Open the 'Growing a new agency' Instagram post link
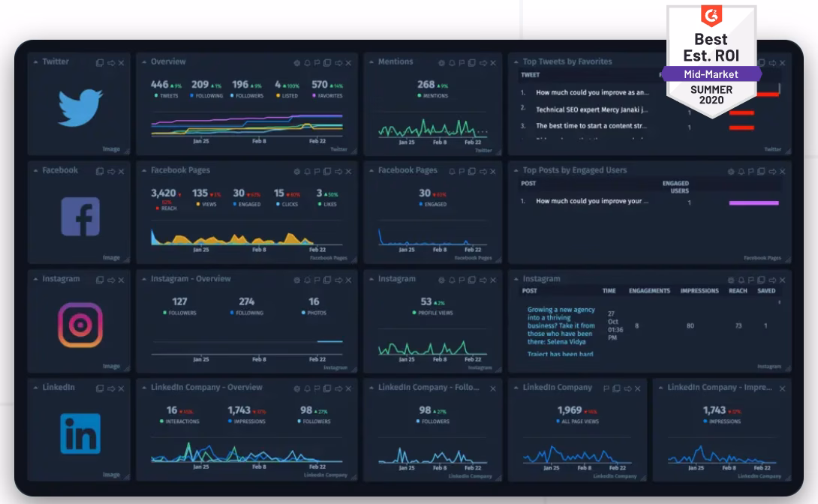 (561, 325)
